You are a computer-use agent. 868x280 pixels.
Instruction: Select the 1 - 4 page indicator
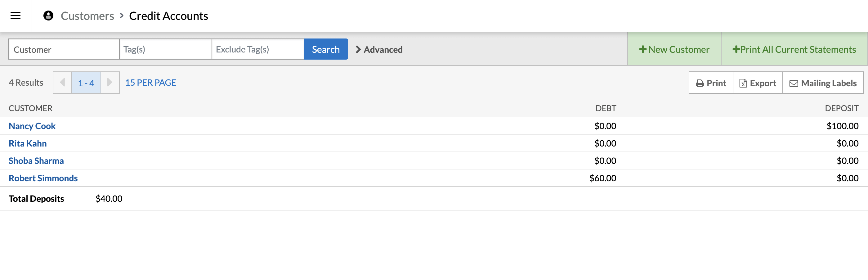tap(86, 82)
